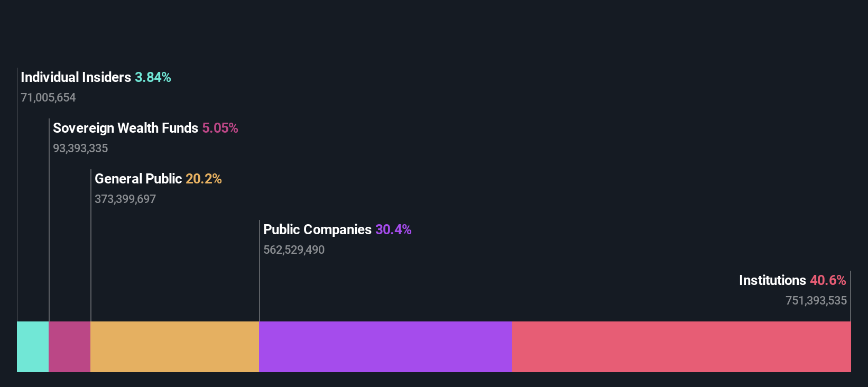The image size is (868, 387).
Task: Select the General Public label
Action: (x=138, y=179)
